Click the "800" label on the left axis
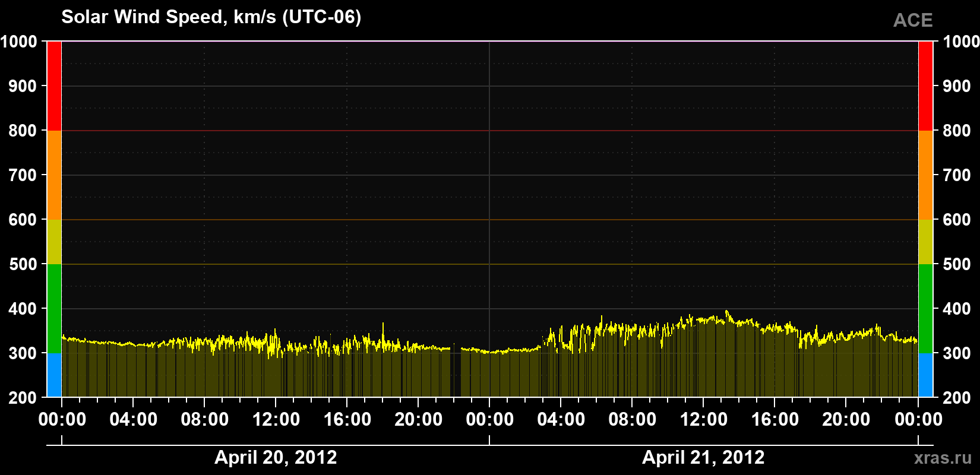Image resolution: width=980 pixels, height=475 pixels. (x=23, y=131)
